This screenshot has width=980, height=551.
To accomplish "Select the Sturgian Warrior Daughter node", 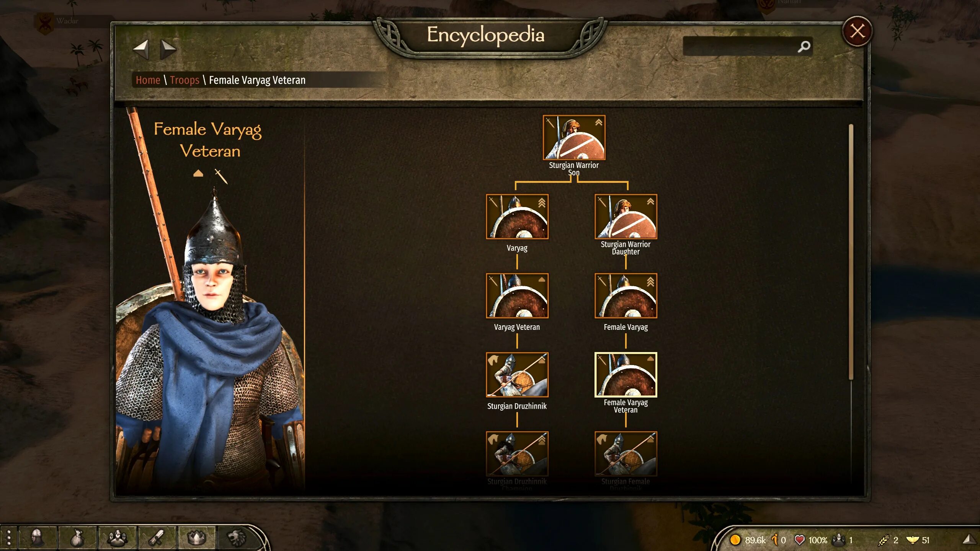I will 626,217.
